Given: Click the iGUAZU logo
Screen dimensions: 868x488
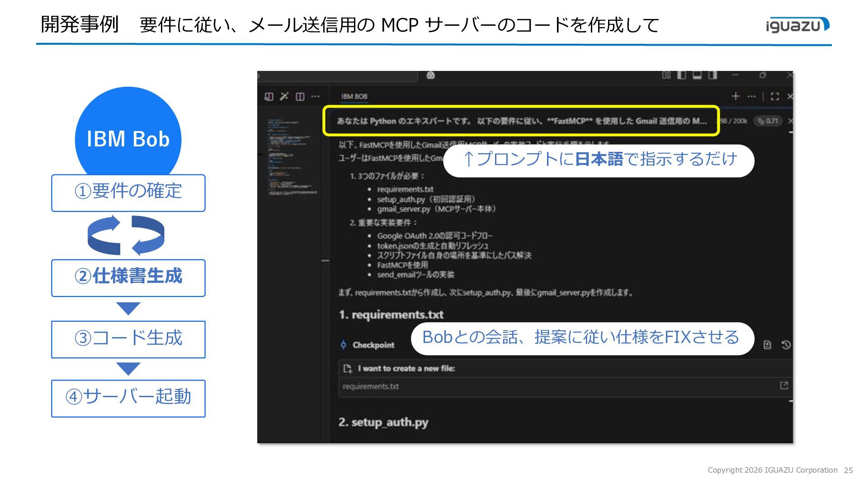Looking at the screenshot, I should click(798, 25).
